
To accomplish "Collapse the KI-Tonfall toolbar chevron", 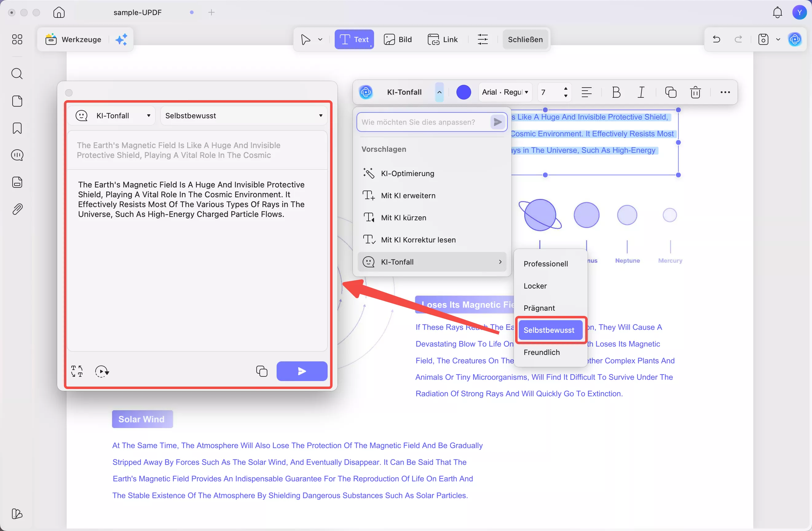I will click(x=439, y=92).
